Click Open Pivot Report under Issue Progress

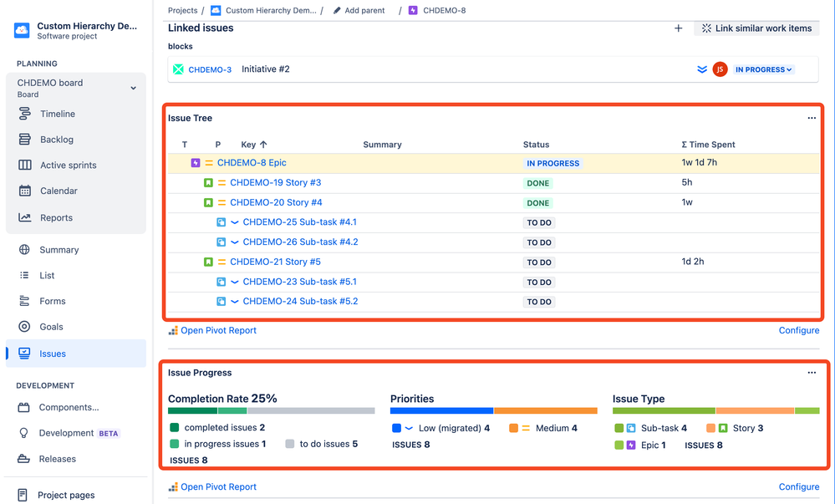pyautogui.click(x=218, y=486)
